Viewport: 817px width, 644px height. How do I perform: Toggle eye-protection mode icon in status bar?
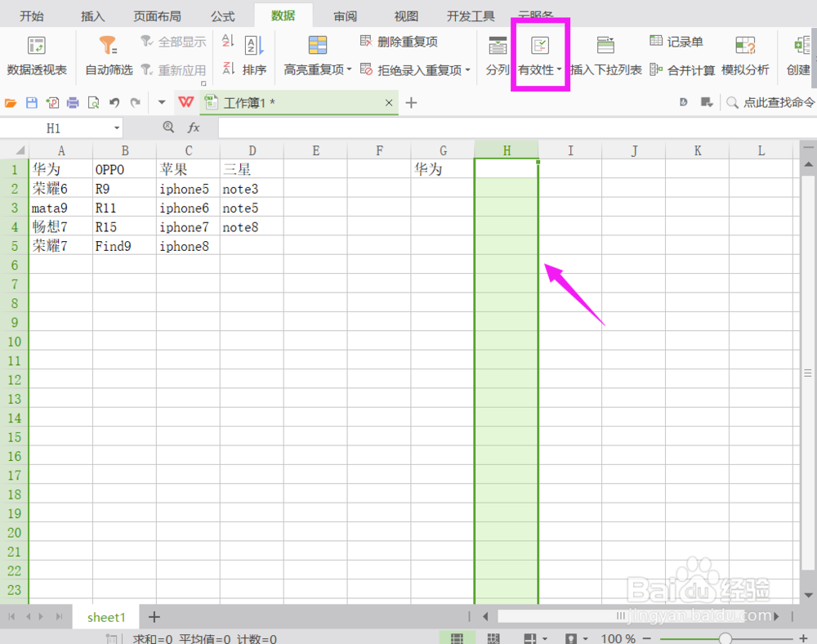571,638
